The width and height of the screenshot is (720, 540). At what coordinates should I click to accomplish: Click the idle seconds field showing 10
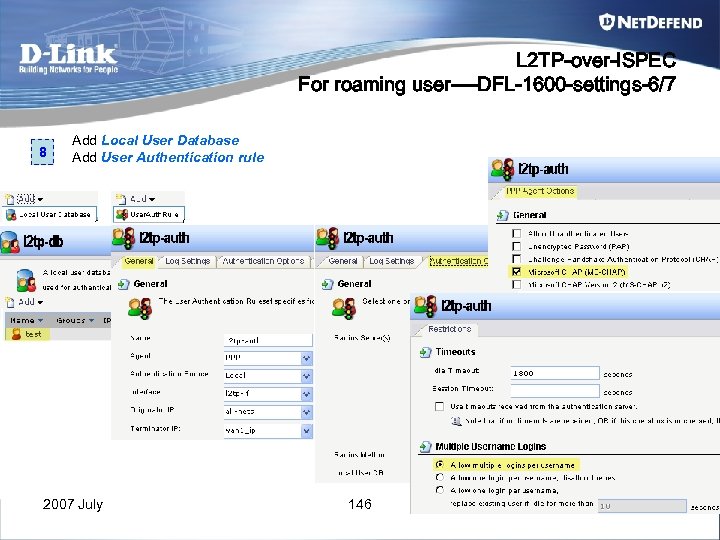coord(642,506)
